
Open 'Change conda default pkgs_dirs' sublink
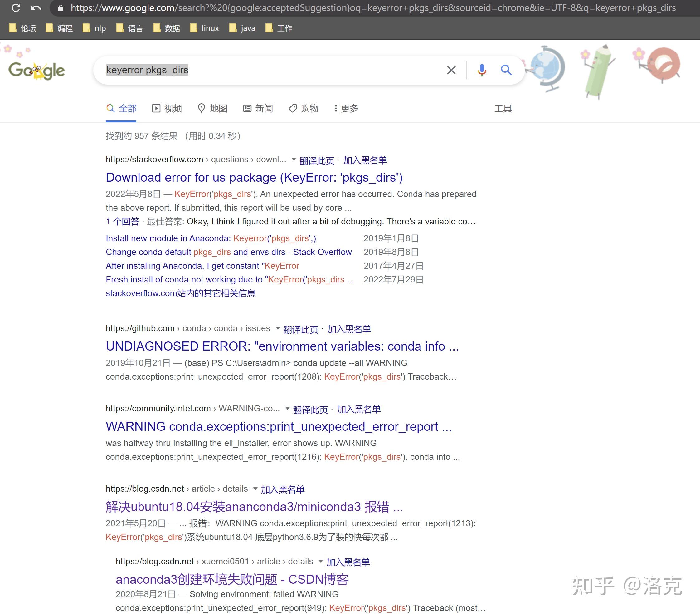[229, 252]
